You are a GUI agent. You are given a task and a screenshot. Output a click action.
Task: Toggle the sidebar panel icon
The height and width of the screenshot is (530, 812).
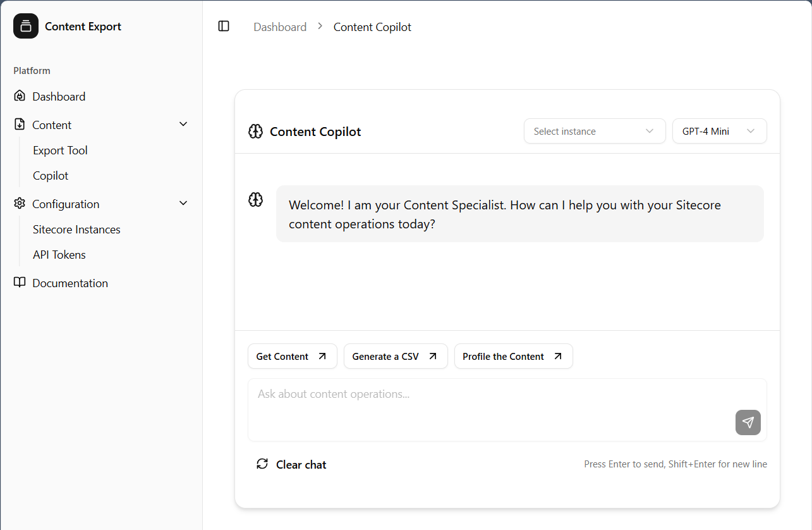click(224, 26)
